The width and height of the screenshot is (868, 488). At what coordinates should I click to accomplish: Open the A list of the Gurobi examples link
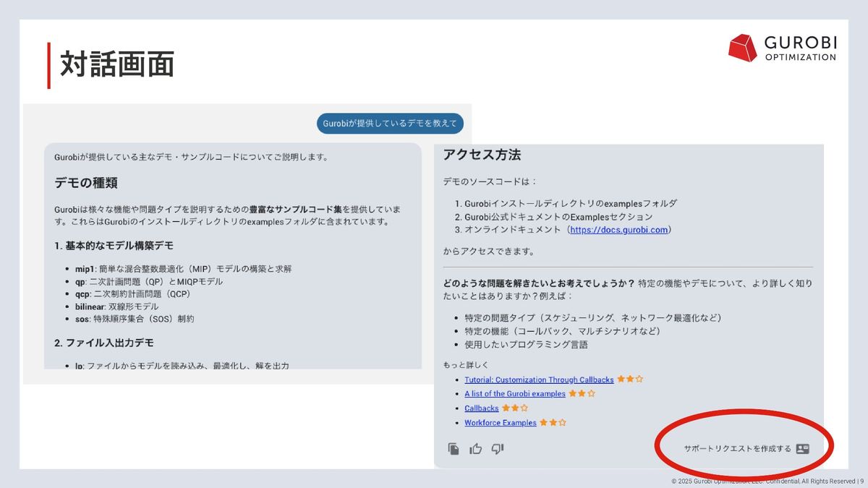514,394
